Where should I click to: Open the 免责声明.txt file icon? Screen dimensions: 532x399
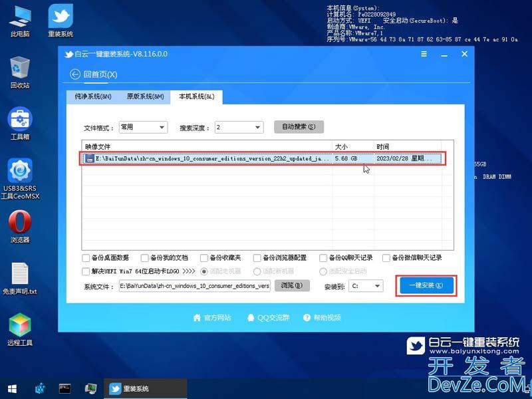(20, 278)
